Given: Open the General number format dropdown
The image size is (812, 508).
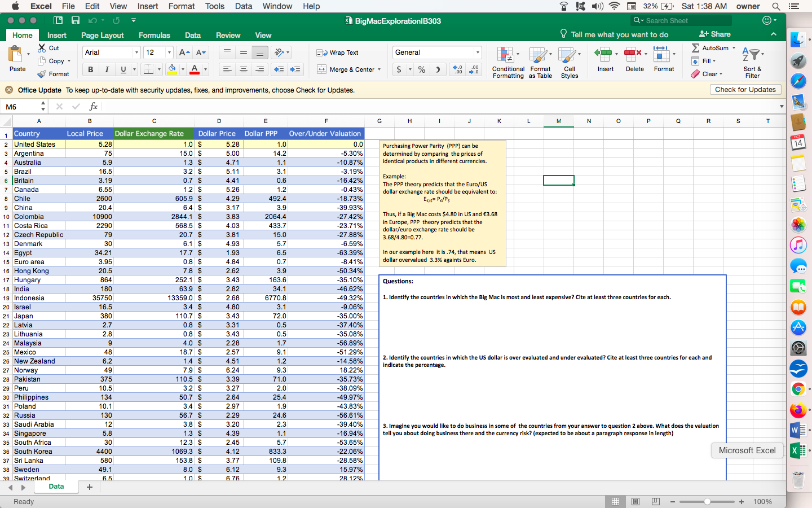Looking at the screenshot, I should pos(476,52).
